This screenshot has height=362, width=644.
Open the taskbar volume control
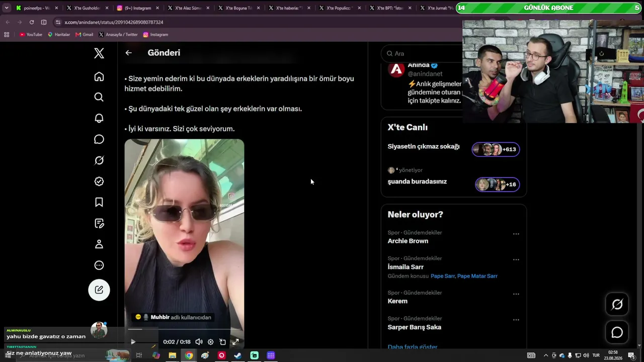pyautogui.click(x=586, y=355)
